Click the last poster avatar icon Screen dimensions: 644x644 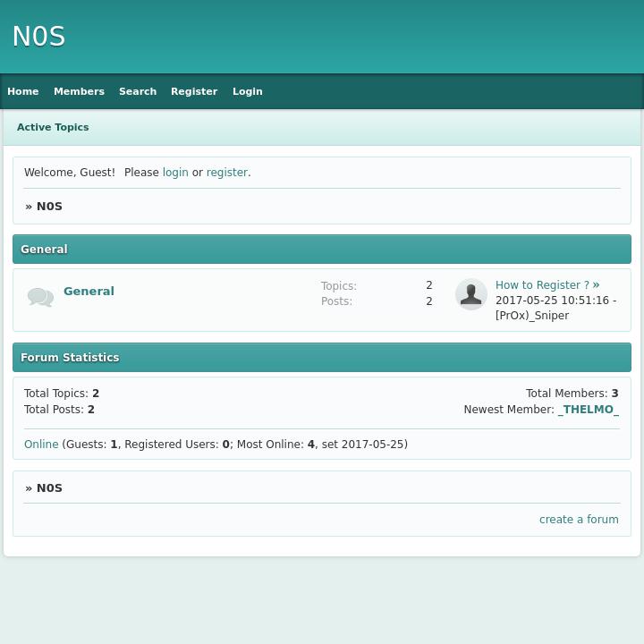tap(470, 294)
